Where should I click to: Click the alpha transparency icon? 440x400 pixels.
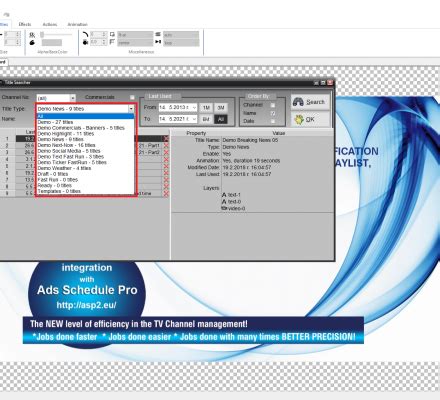[x=32, y=35]
